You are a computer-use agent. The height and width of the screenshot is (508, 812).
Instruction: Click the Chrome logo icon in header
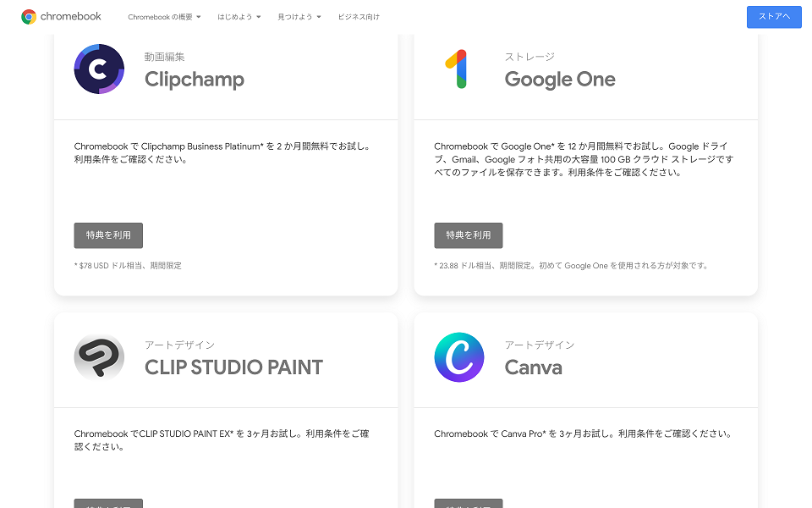29,17
